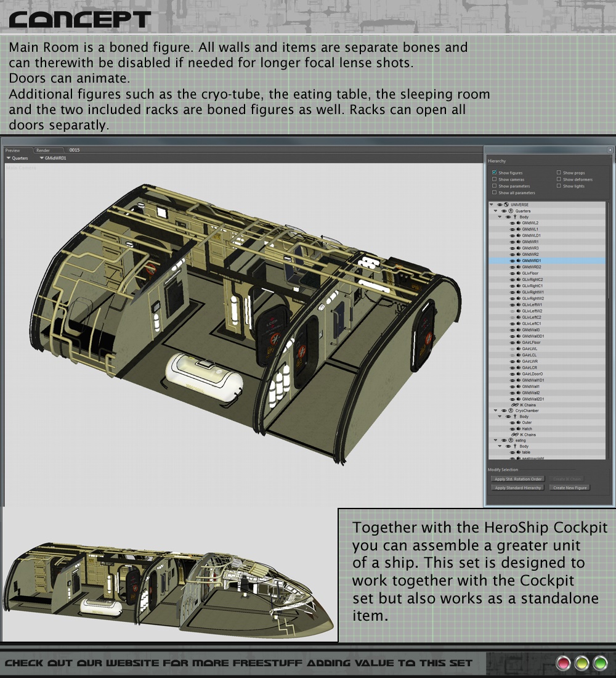Screen dimensions: 616x678
Task: Click the bone icon beside GMidWR3
Action: coord(518,248)
